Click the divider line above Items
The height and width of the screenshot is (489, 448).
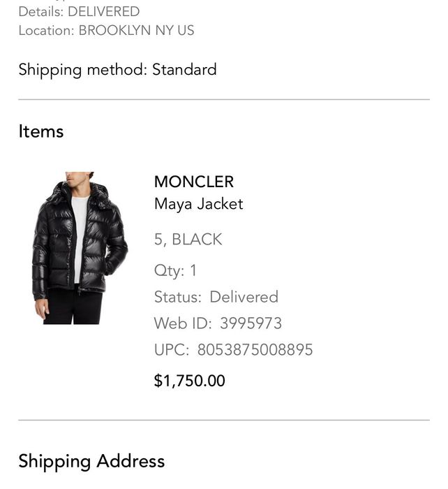pyautogui.click(x=224, y=100)
